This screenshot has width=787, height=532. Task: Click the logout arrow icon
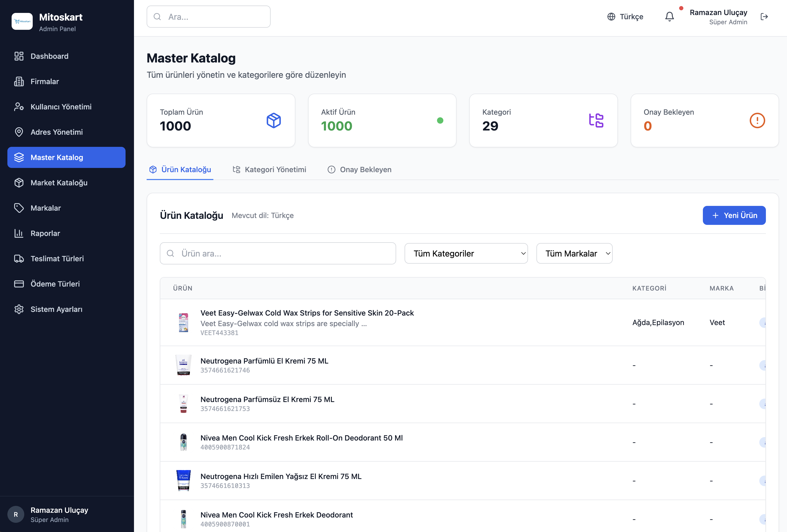tap(764, 17)
